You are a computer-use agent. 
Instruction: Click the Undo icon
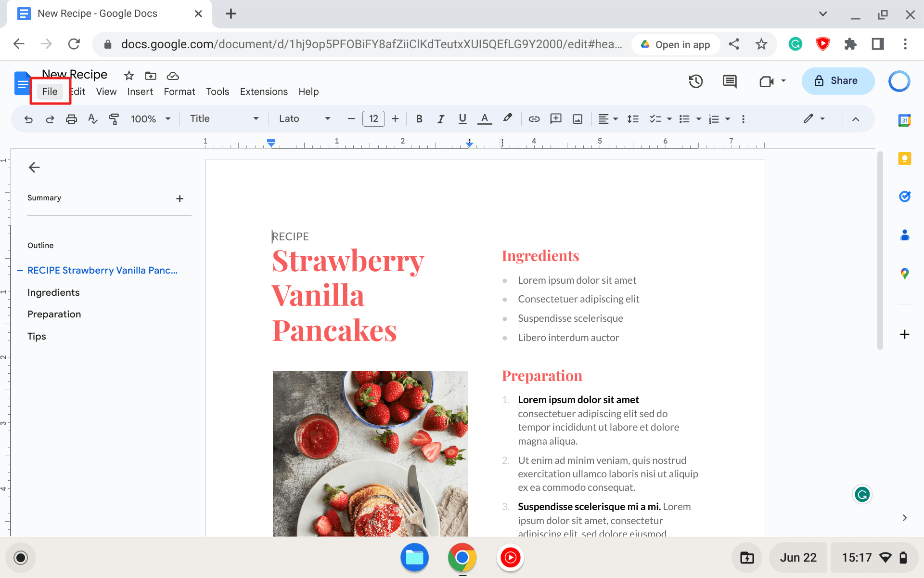[x=28, y=118]
